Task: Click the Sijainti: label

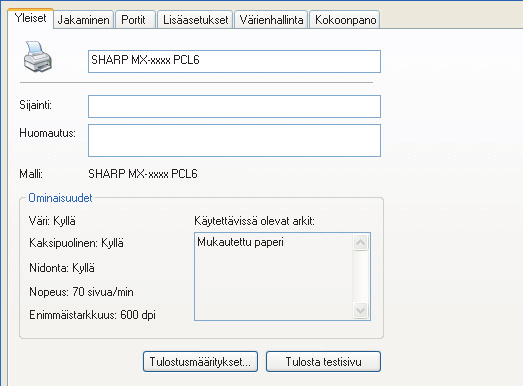Action: (36, 105)
